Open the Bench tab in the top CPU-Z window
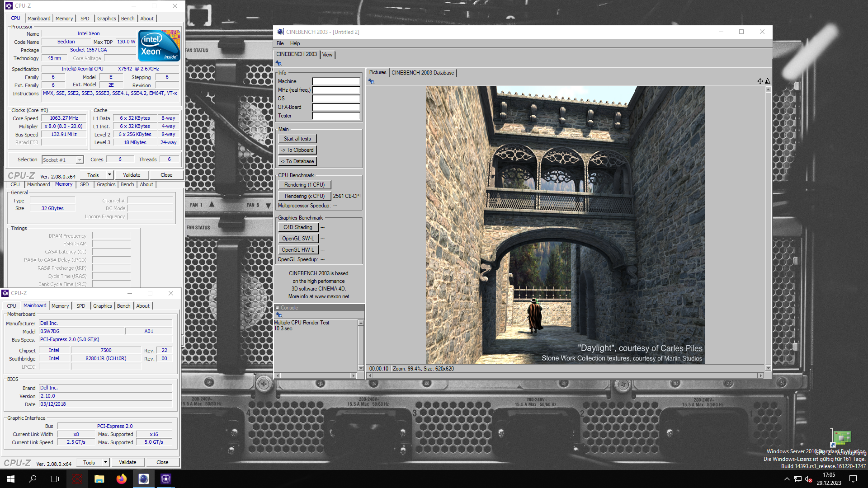 (x=128, y=19)
